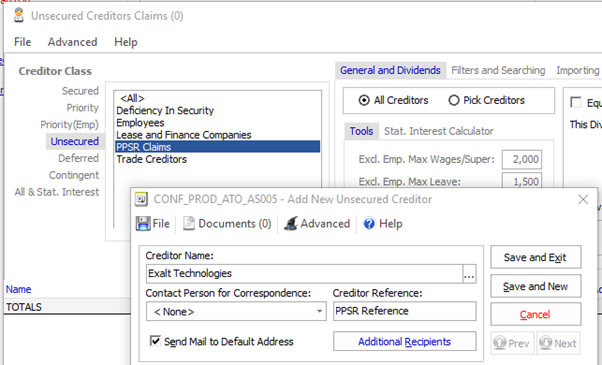Open the Creditor Name ellipsis lookup button

click(x=470, y=274)
